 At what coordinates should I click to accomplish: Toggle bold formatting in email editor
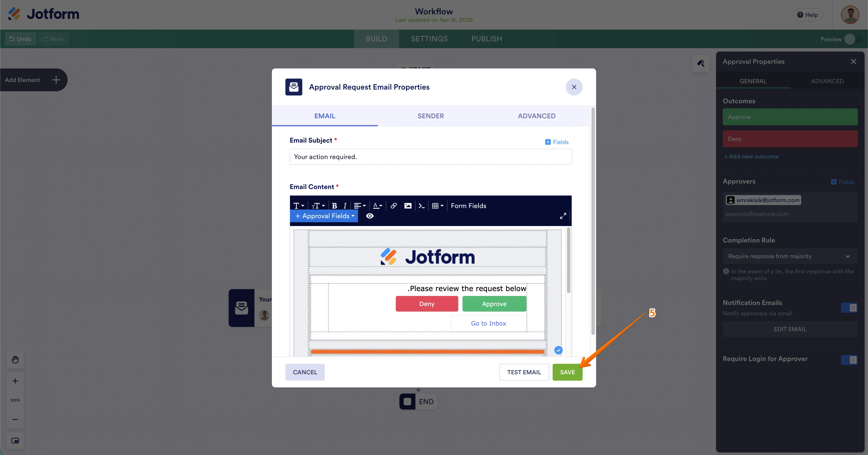click(x=334, y=206)
